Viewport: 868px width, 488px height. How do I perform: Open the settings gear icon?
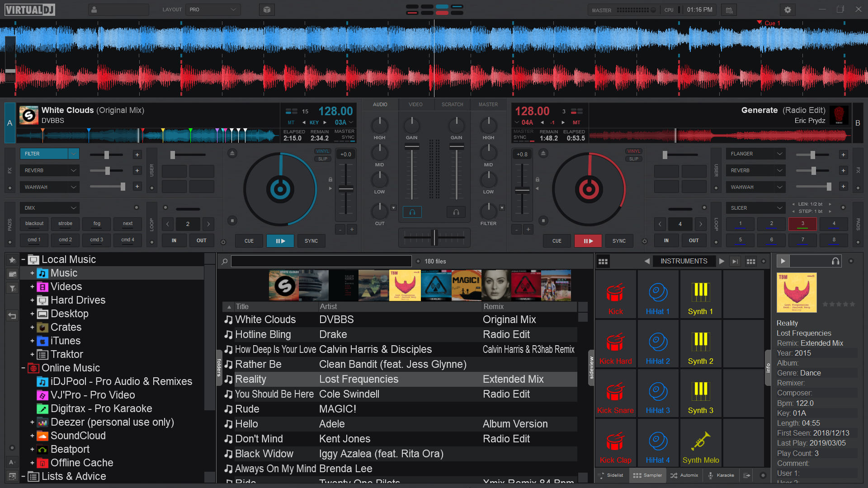788,9
